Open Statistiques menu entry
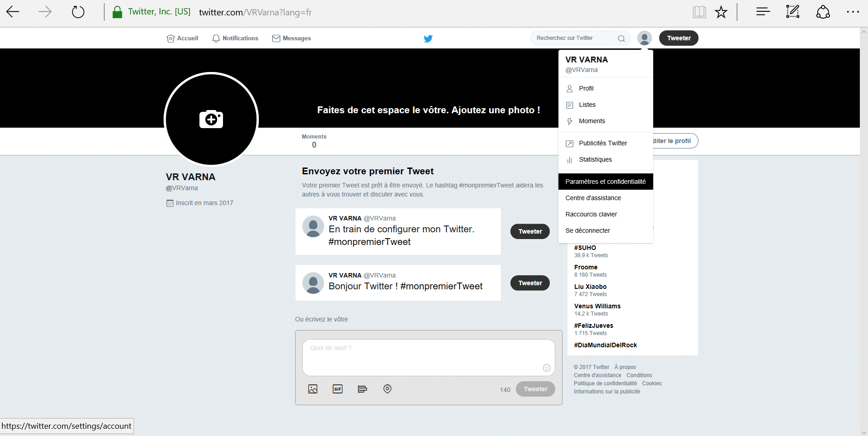The image size is (868, 436). point(606,159)
